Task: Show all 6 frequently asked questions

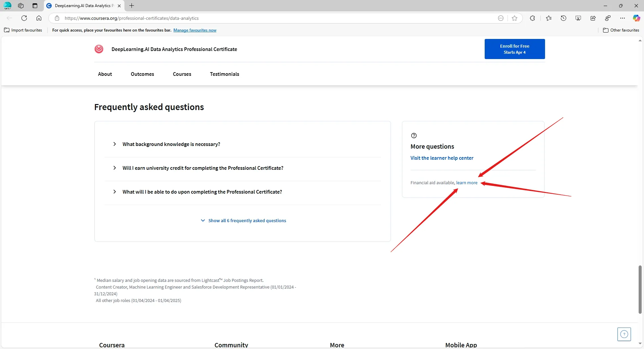Action: pos(244,220)
